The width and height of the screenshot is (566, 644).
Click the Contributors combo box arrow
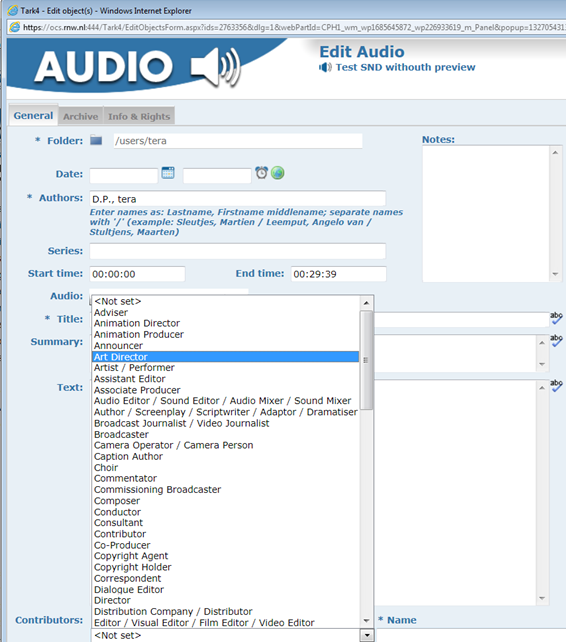tap(367, 635)
